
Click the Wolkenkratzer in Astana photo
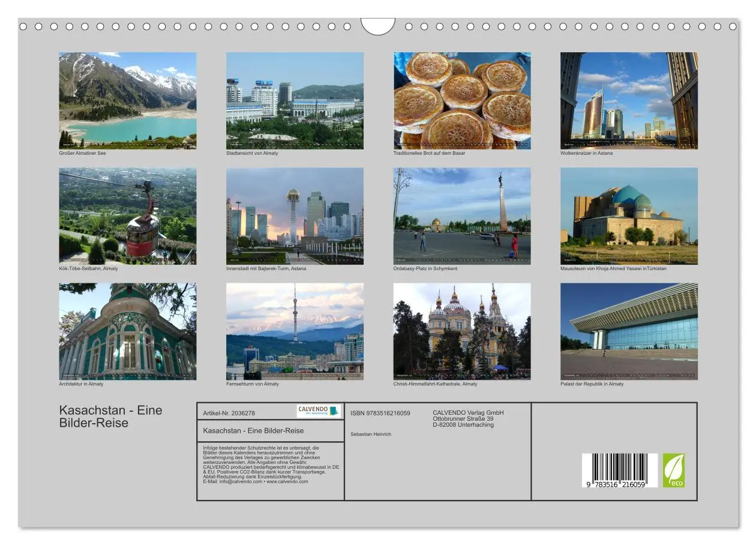pyautogui.click(x=629, y=100)
